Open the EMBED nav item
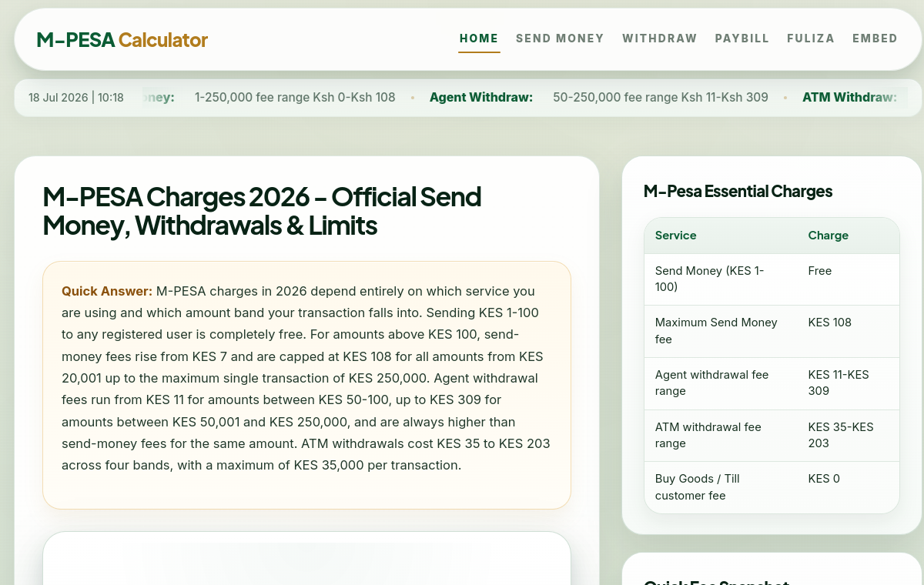This screenshot has height=585, width=924. [x=875, y=38]
